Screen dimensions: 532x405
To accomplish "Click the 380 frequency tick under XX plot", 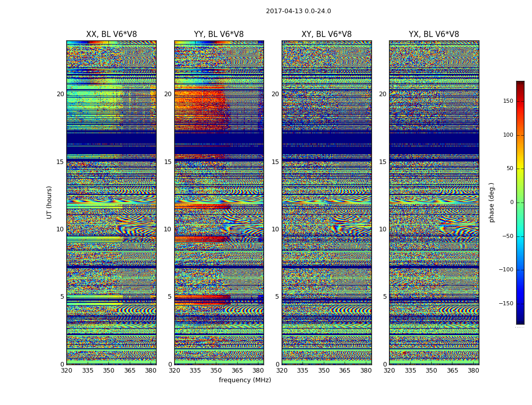I will point(150,371).
